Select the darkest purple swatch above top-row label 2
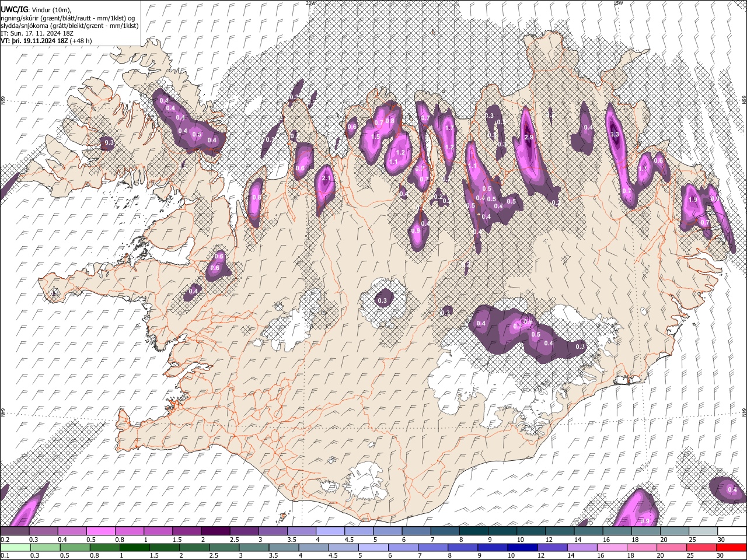The height and width of the screenshot is (560, 747). (215, 531)
